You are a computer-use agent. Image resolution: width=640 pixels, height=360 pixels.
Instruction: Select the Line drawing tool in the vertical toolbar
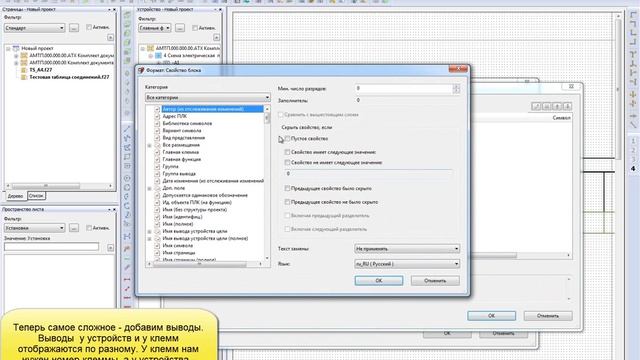[127, 129]
